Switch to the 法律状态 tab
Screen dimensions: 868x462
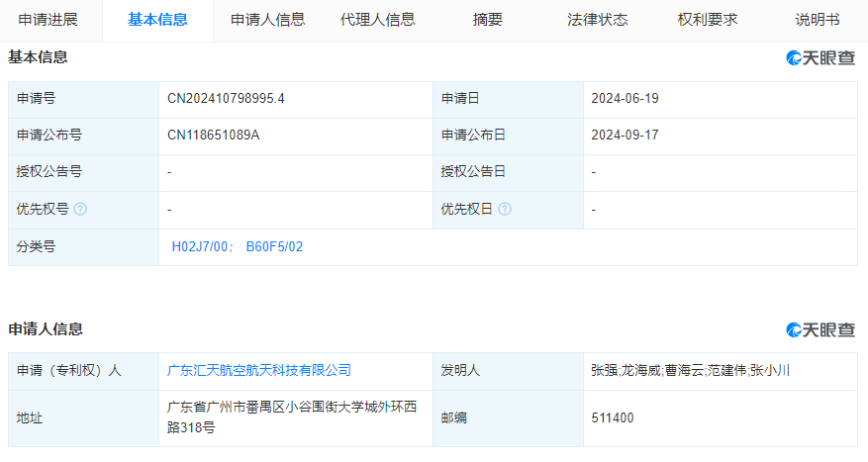(x=597, y=20)
